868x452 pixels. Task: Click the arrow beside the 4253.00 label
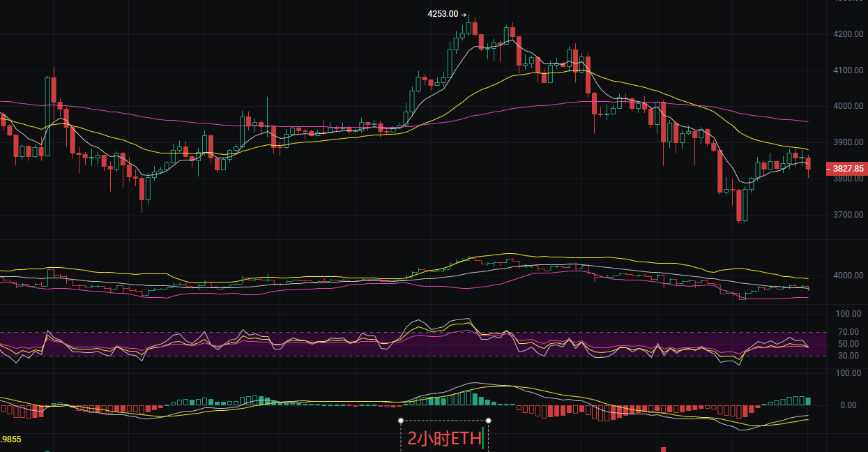[x=464, y=14]
